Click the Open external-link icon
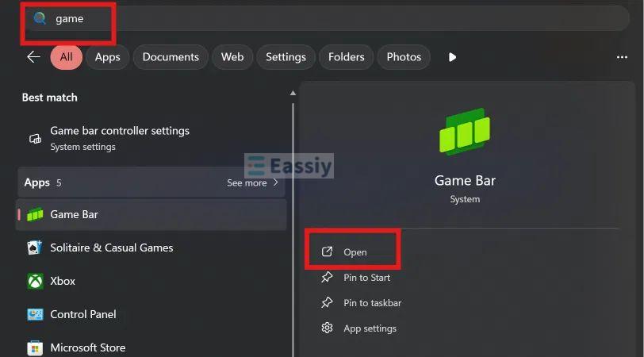This screenshot has width=644, height=357. click(327, 251)
